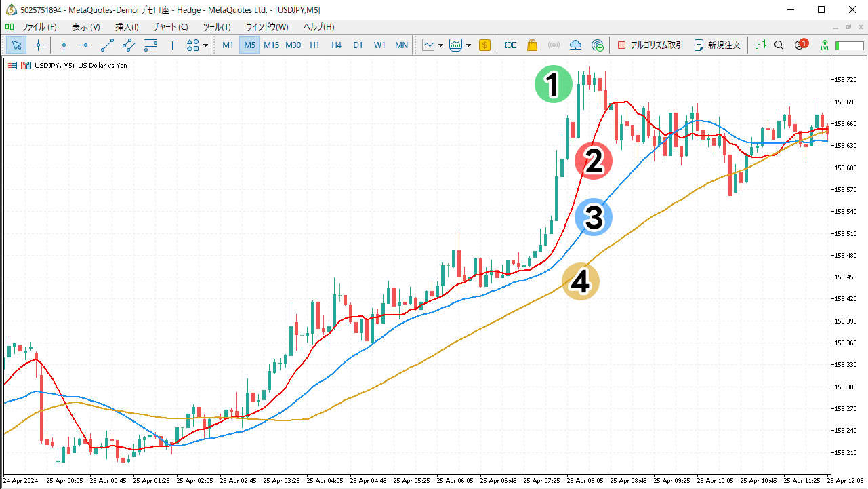Switch chart to MN monthly timeframe
This screenshot has width=868, height=489.
(402, 45)
